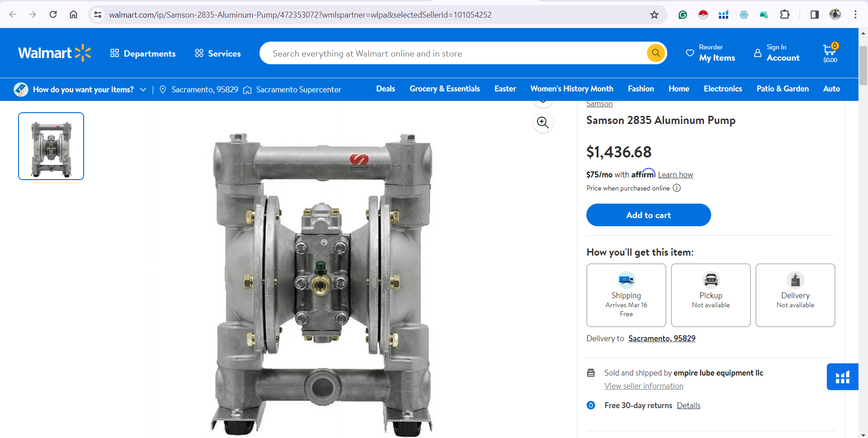Select the pump thumbnail image
The width and height of the screenshot is (868, 438).
pyautogui.click(x=51, y=146)
